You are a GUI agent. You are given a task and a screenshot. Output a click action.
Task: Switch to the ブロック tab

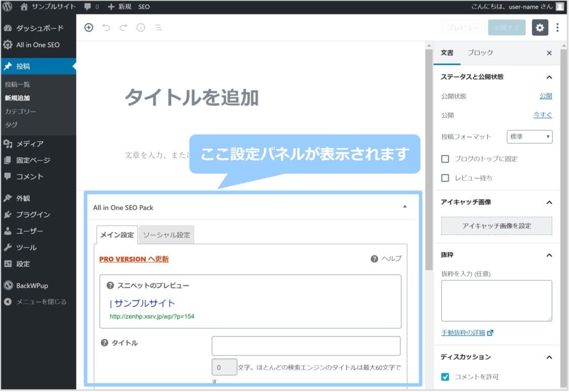(480, 53)
